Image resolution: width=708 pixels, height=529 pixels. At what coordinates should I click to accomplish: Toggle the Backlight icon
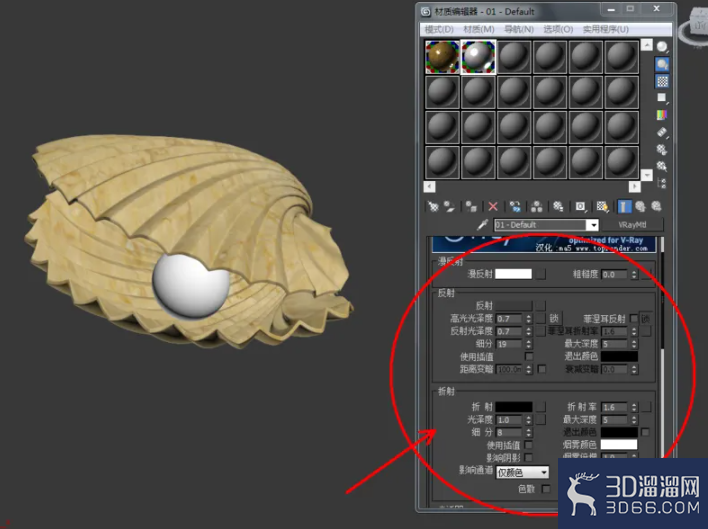[x=662, y=64]
